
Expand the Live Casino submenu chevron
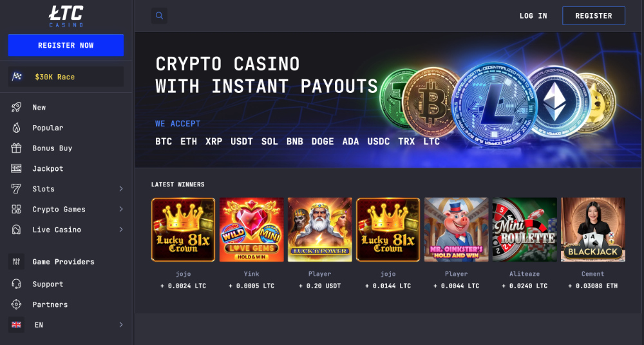pos(120,230)
